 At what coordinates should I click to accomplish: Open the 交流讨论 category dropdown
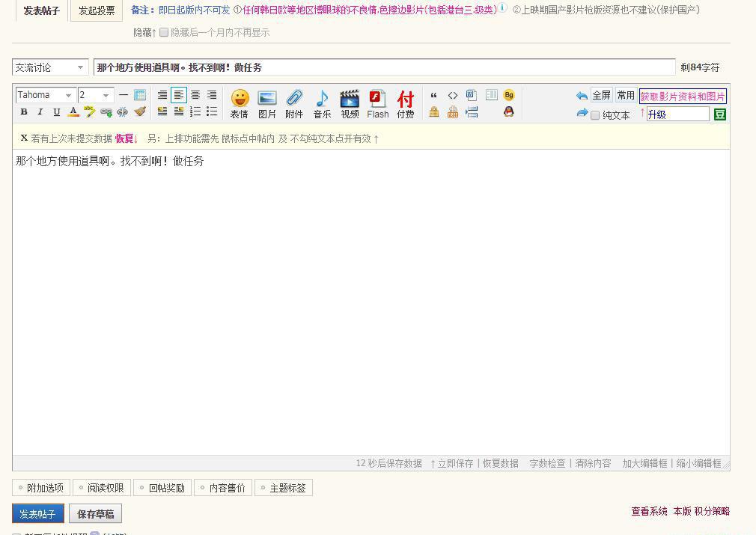(50, 67)
